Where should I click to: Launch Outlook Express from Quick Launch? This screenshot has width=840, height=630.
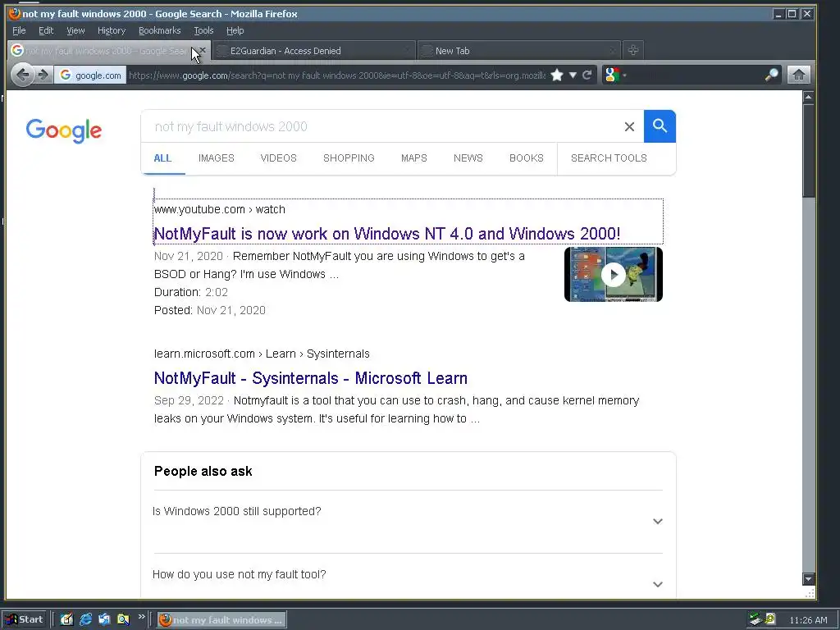coord(104,620)
